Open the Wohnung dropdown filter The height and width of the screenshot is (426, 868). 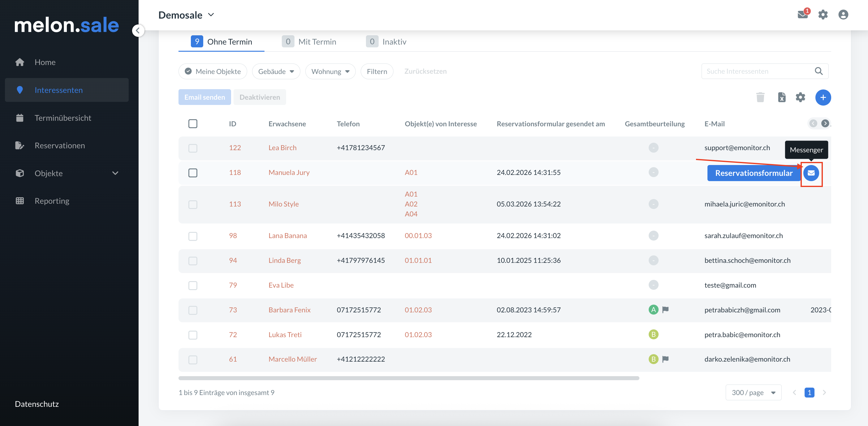(x=330, y=72)
